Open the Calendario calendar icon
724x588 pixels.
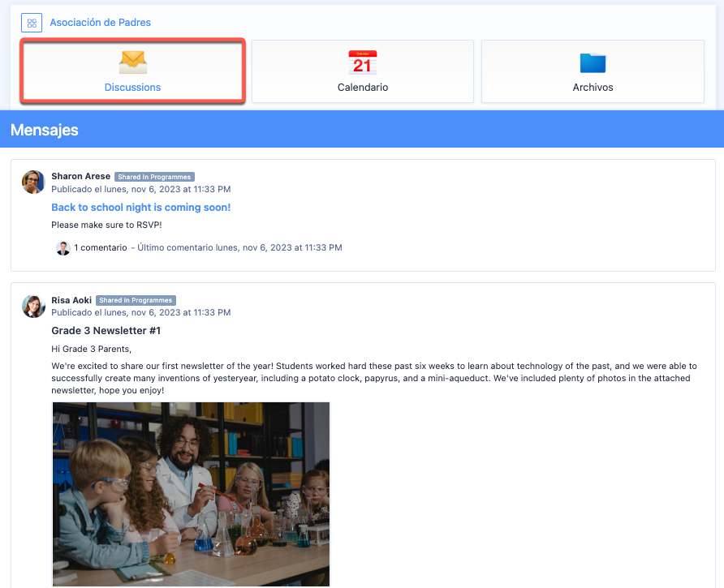tap(362, 62)
